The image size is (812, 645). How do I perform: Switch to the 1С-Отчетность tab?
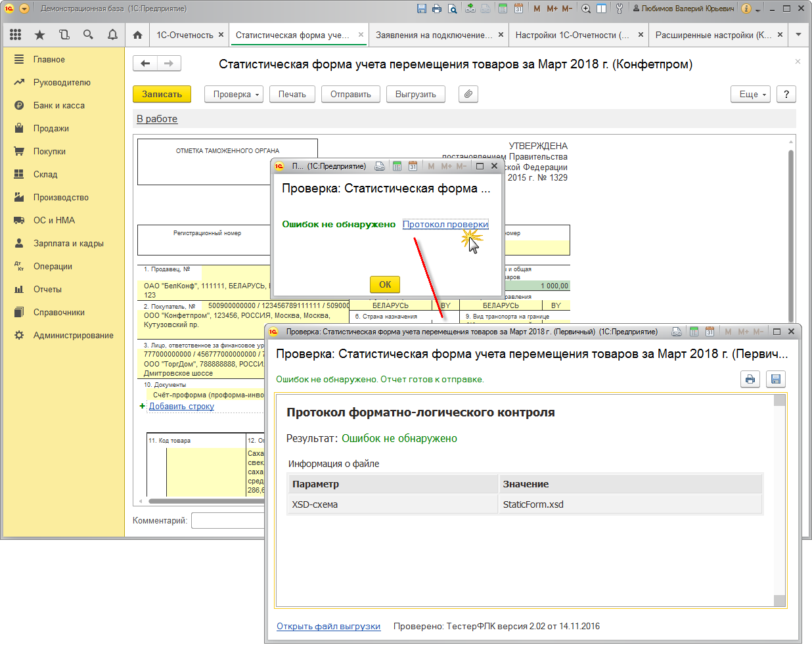coord(185,35)
